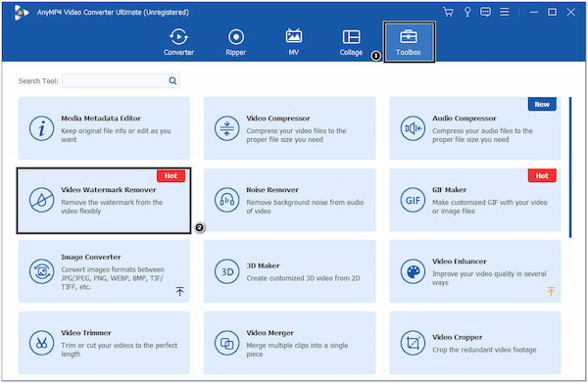Open the MV tab
The height and width of the screenshot is (383, 588).
coord(294,42)
